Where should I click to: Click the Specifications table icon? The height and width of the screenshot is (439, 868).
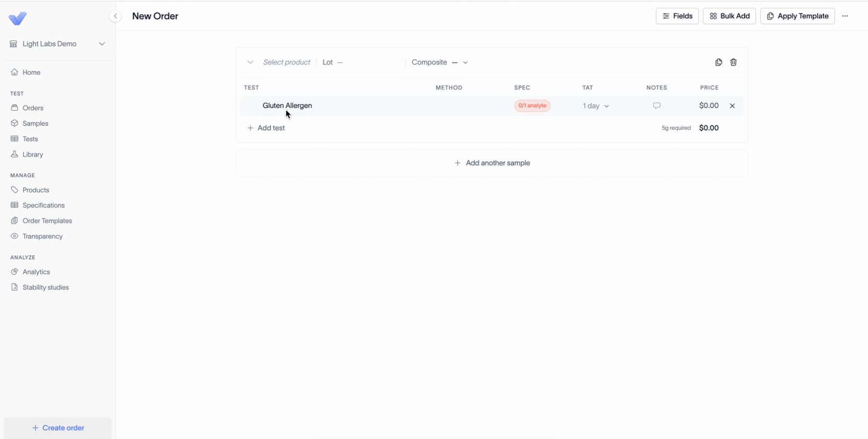point(15,205)
